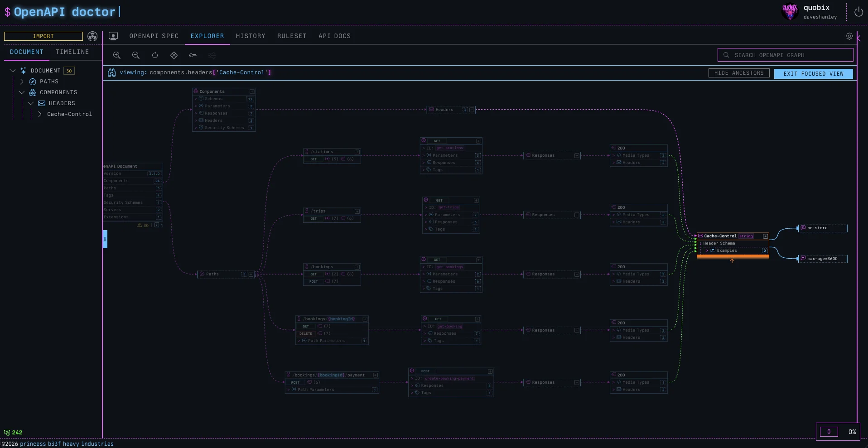Screen dimensions: 868x448
Task: Open the Timeline tab in sidebar
Action: 72,52
